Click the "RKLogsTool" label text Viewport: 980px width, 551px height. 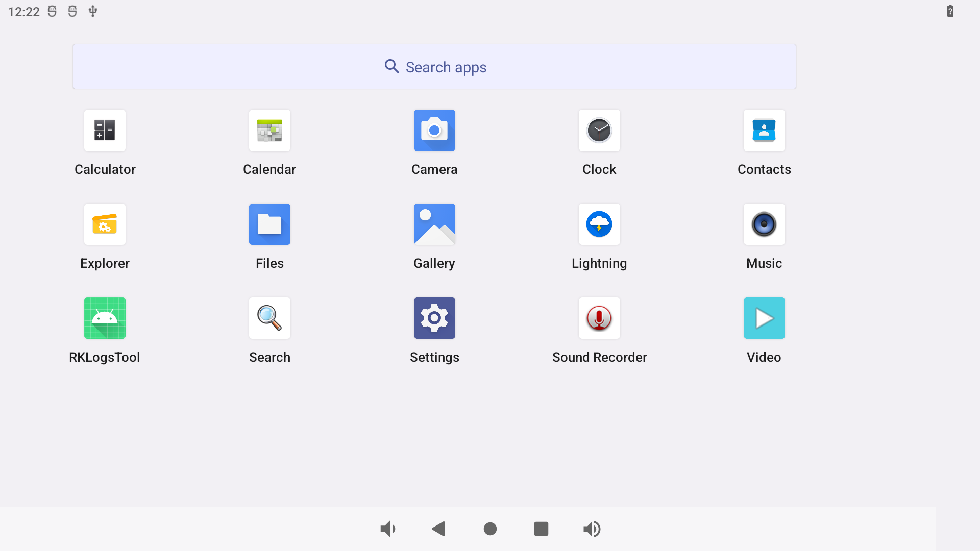105,357
